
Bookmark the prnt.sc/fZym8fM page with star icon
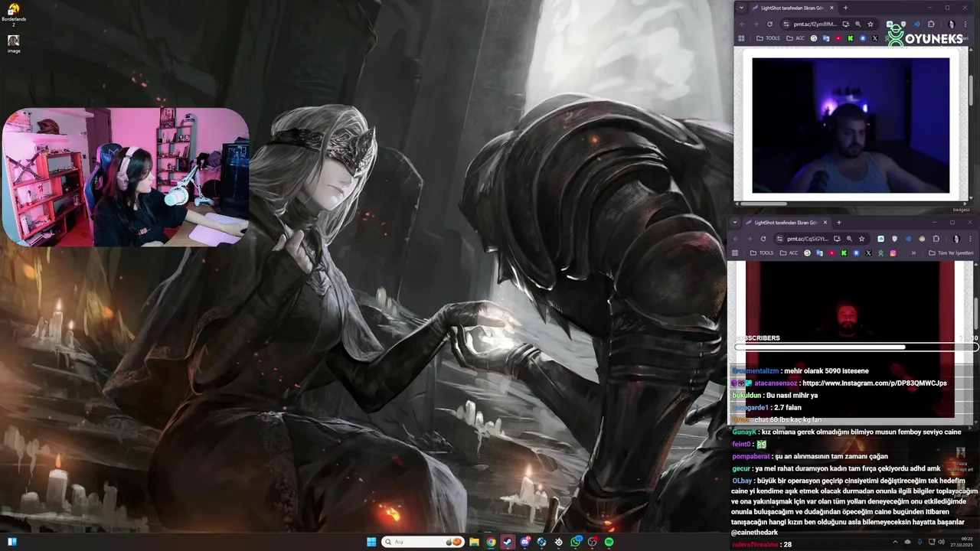(871, 24)
